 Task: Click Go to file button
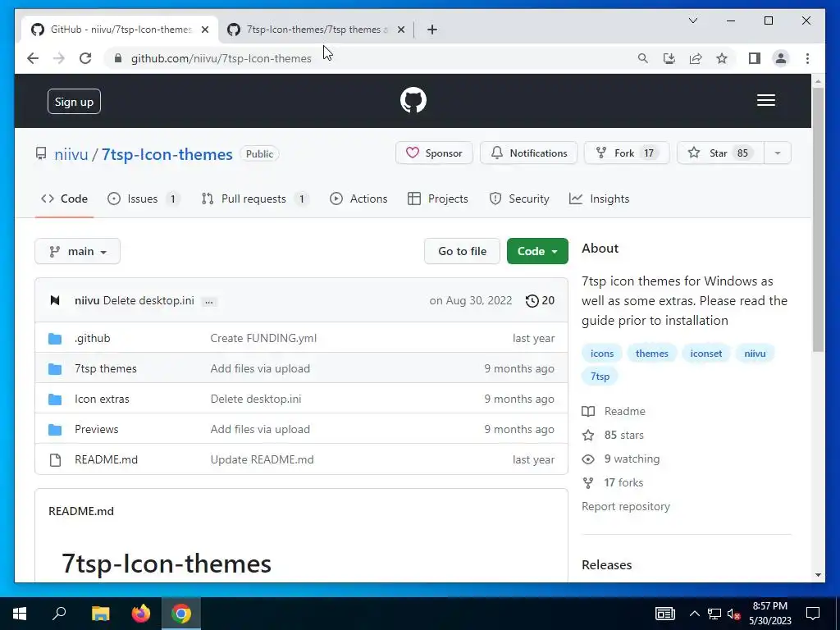pos(463,251)
